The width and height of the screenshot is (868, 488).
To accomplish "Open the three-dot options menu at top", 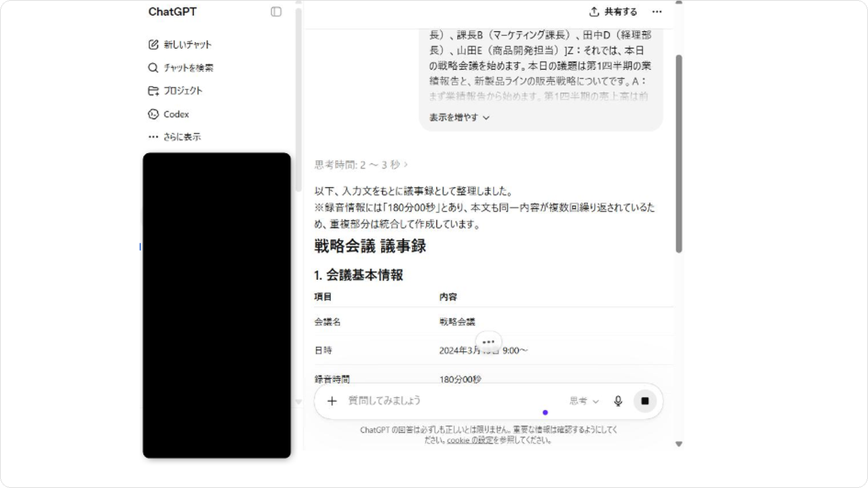I will tap(656, 12).
